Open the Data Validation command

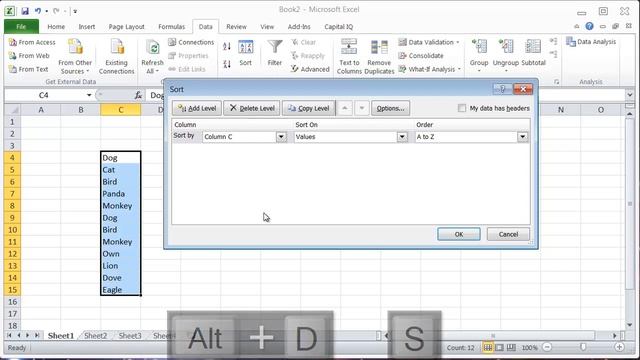point(429,42)
